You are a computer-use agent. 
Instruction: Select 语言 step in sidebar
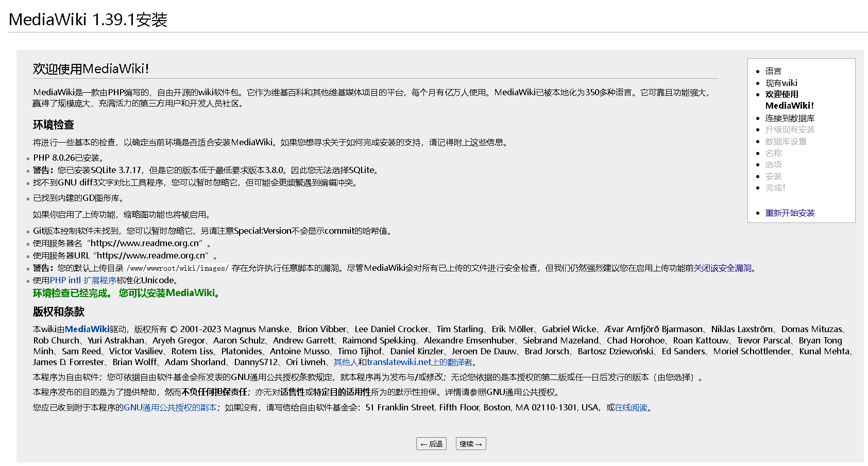coord(773,71)
